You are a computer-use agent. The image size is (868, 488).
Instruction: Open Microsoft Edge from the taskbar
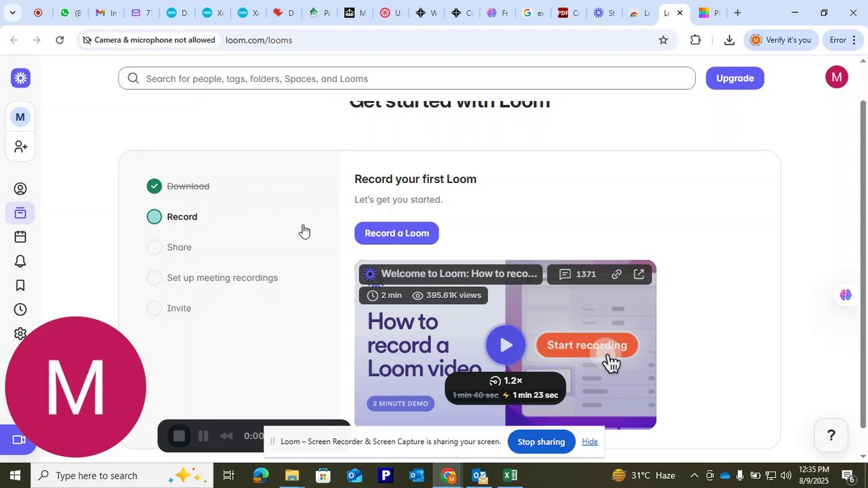pyautogui.click(x=261, y=475)
